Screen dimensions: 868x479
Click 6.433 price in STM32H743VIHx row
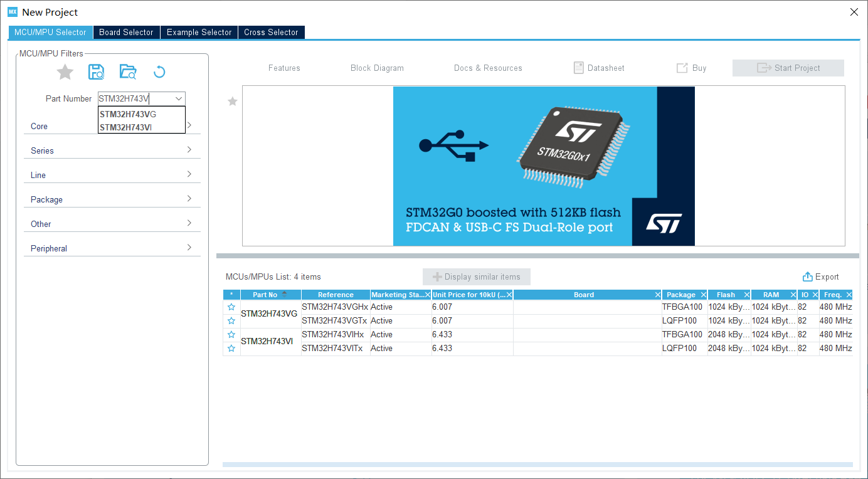click(x=472, y=335)
